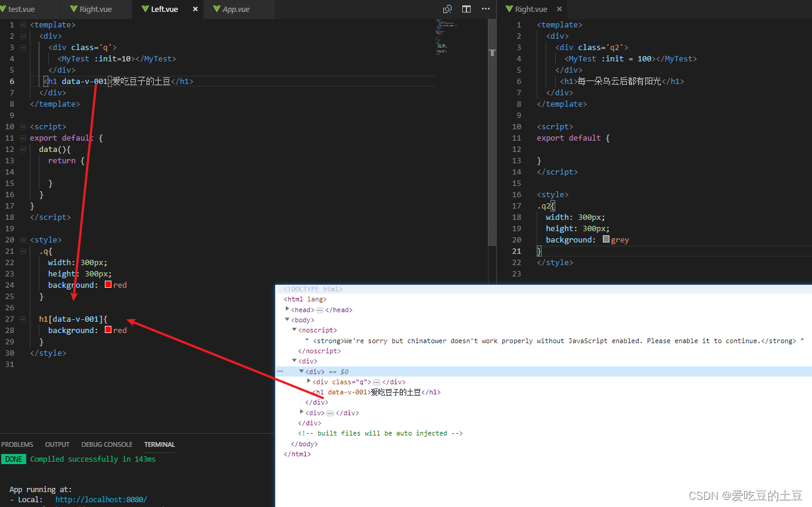Open ellipsis menu on selected DevTools div row
The width and height of the screenshot is (812, 507).
click(280, 371)
